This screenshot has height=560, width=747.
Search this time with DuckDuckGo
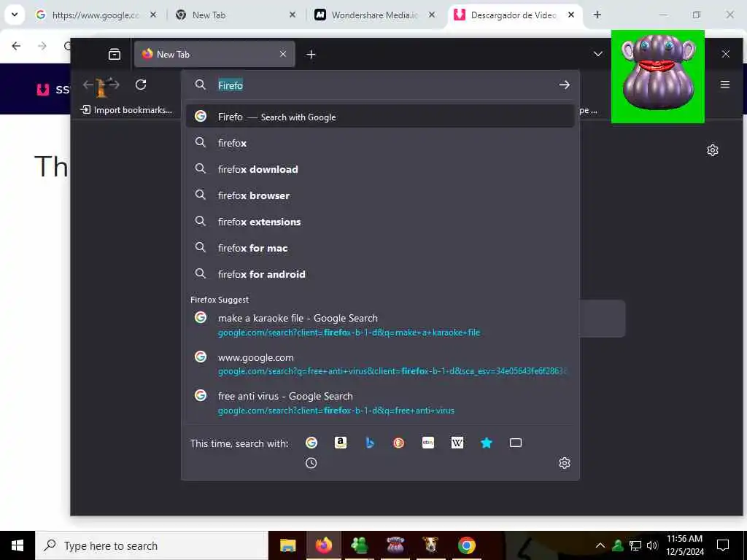click(x=399, y=443)
